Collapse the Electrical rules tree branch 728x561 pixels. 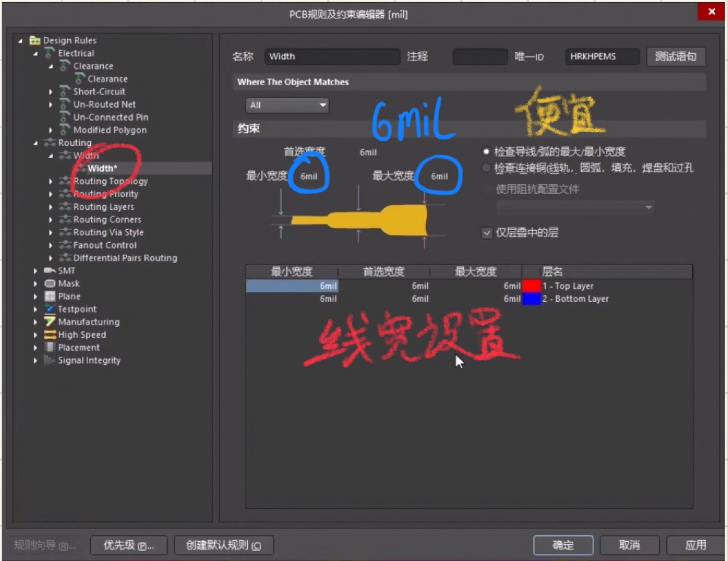click(35, 53)
